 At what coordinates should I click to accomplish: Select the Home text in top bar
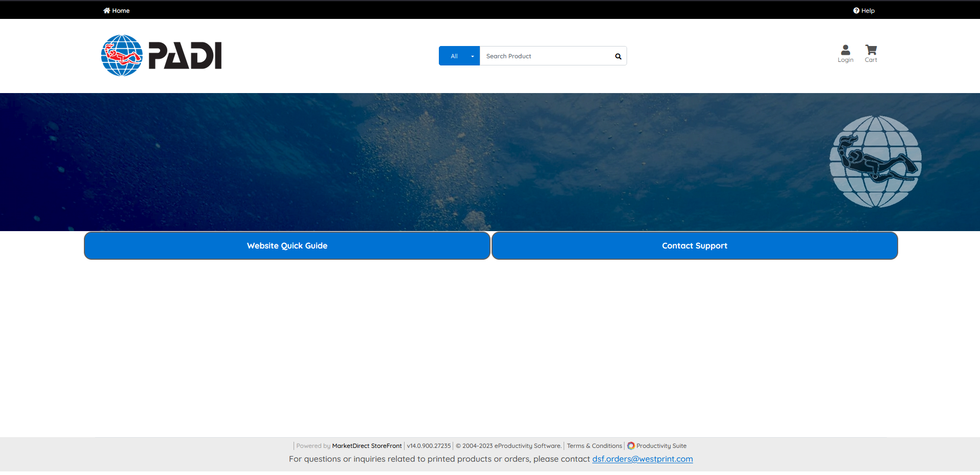[121, 11]
